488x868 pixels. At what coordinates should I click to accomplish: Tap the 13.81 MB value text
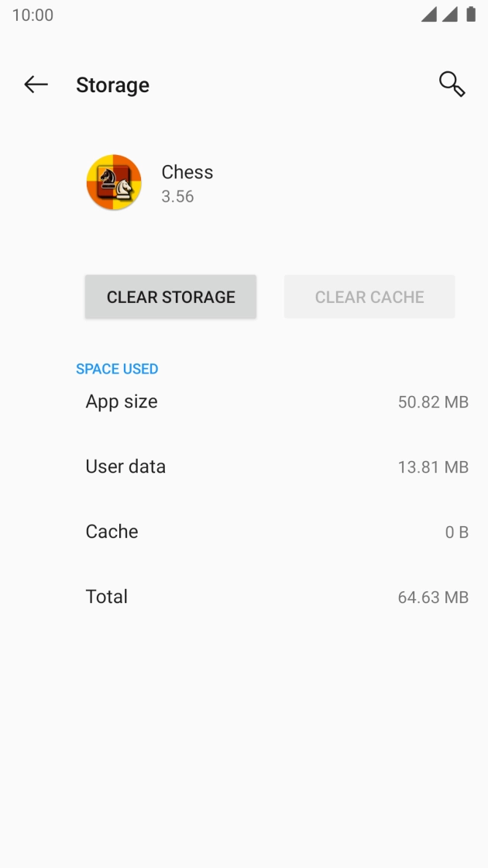(434, 467)
